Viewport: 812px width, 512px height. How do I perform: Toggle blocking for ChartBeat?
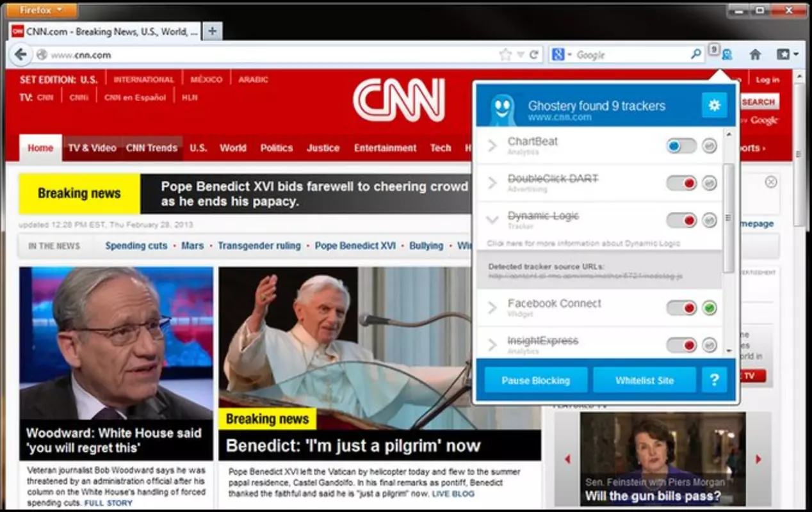[681, 146]
